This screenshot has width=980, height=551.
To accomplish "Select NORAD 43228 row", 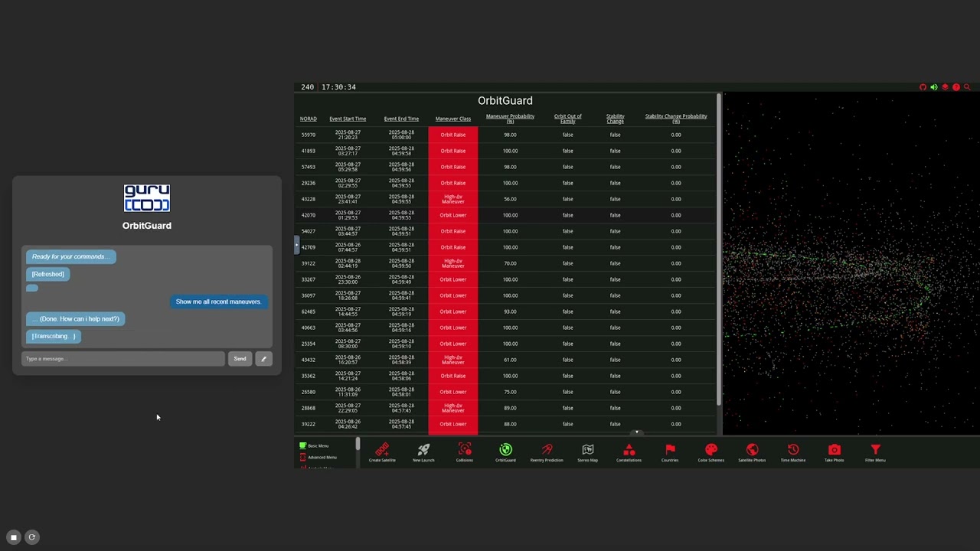I will (507, 199).
